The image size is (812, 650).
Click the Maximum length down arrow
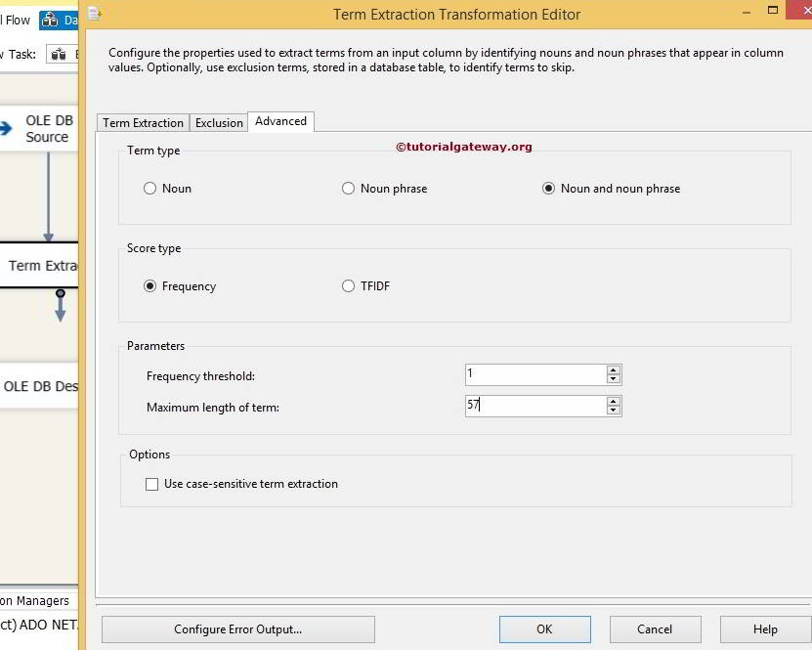[x=614, y=411]
